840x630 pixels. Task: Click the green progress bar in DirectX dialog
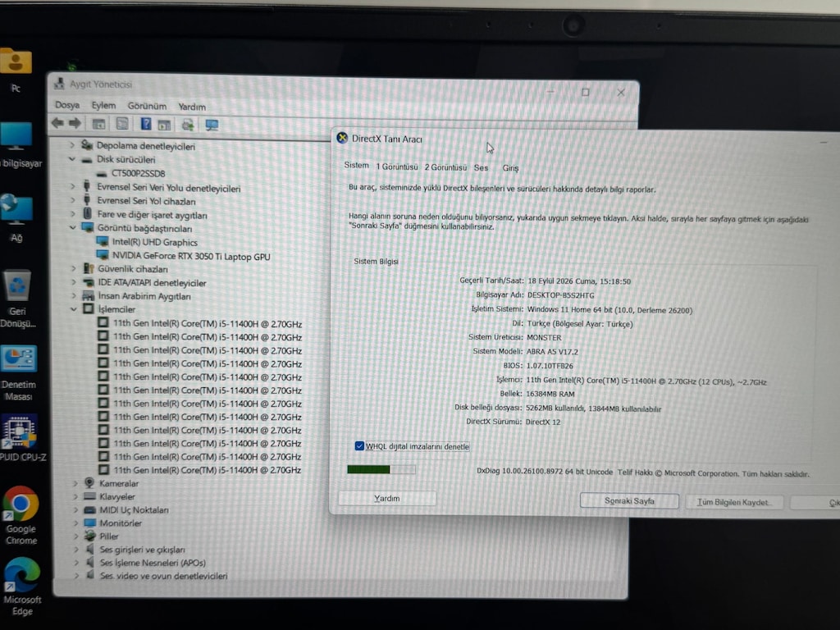pyautogui.click(x=381, y=470)
